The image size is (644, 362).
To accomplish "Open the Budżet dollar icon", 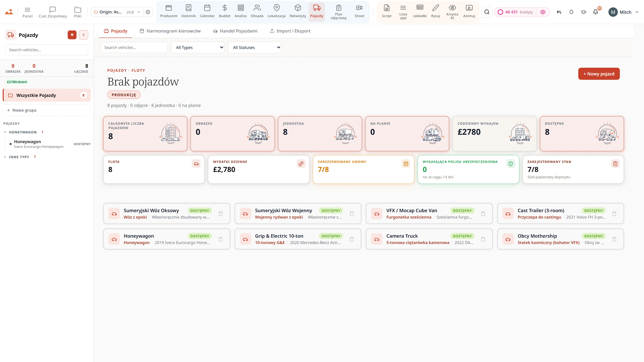I will tap(224, 12).
